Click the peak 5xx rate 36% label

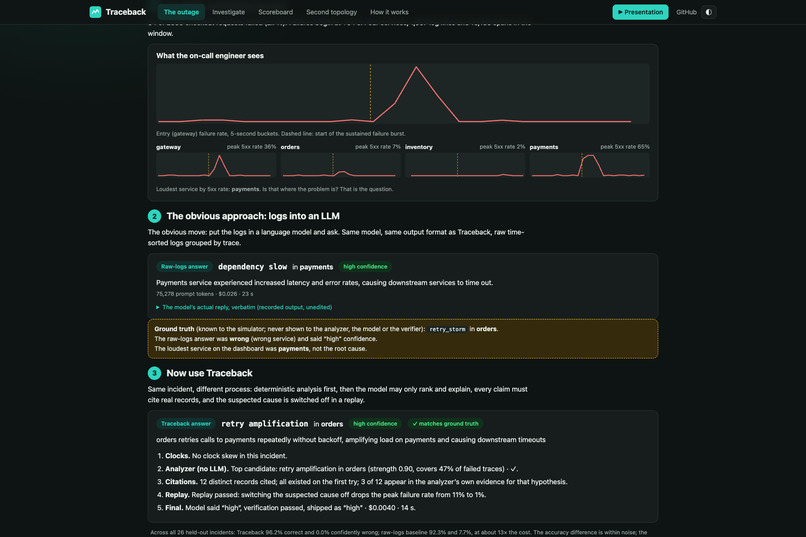pos(251,147)
